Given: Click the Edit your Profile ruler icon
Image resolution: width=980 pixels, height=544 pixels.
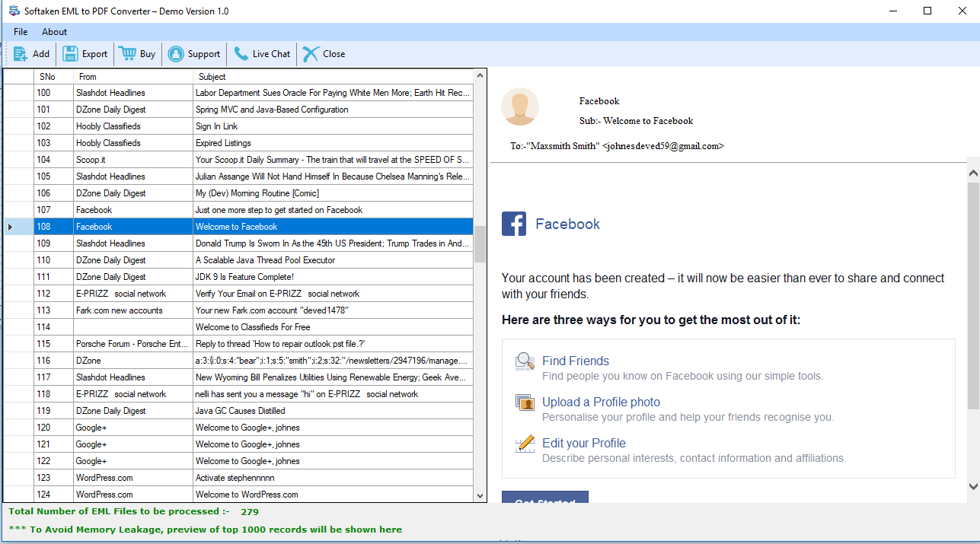Looking at the screenshot, I should [525, 444].
